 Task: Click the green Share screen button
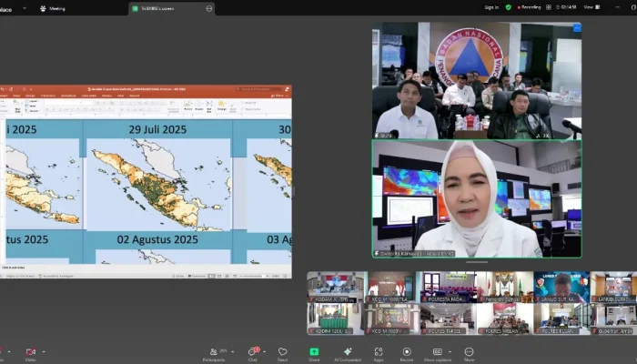coord(314,354)
